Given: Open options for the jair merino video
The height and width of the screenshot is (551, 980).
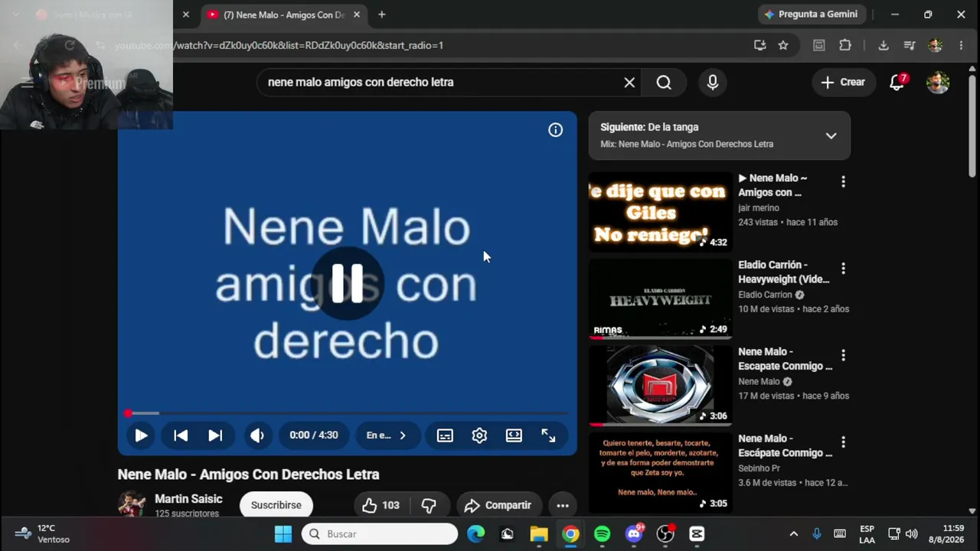Looking at the screenshot, I should (843, 181).
